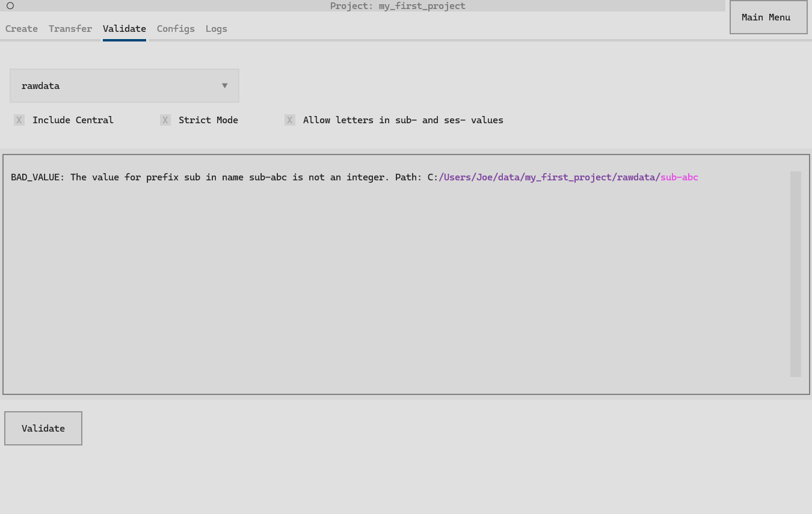Screen dimensions: 812x514
Task: Run validation with the Validate button
Action: point(43,429)
